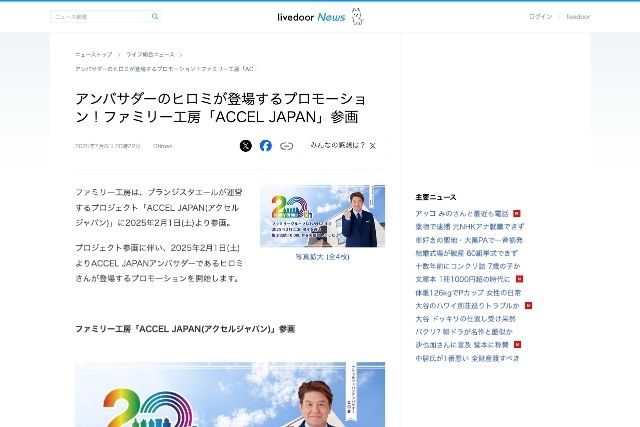Copy the article link with chain icon
The height and width of the screenshot is (427, 640).
[x=287, y=146]
